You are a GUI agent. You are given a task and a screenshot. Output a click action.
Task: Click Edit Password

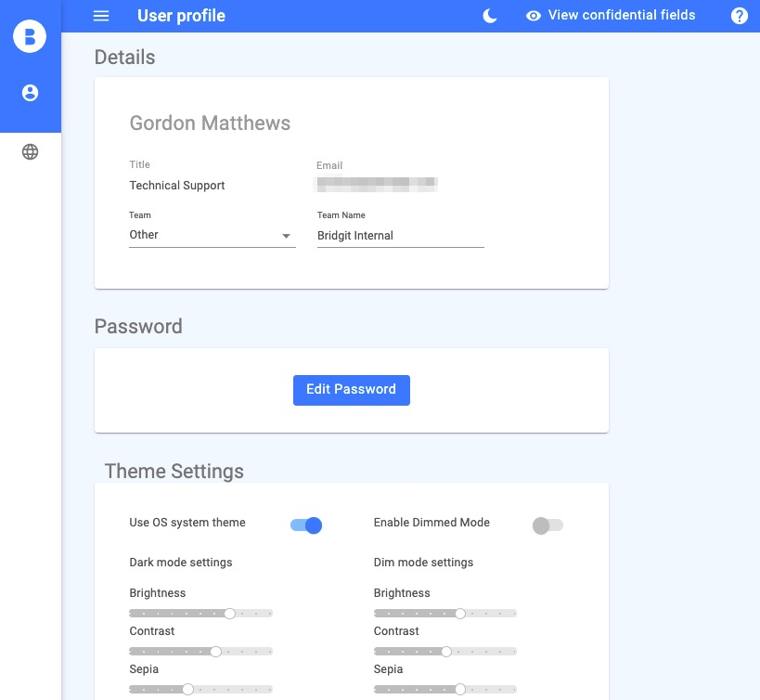[351, 390]
